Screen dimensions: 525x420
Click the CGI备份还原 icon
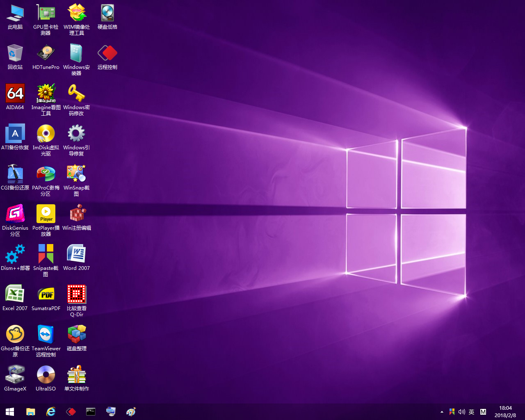[x=15, y=178]
